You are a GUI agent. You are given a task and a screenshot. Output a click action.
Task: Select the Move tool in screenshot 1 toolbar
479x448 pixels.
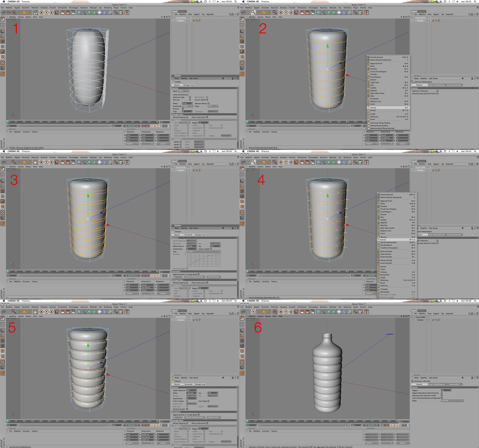coord(19,13)
